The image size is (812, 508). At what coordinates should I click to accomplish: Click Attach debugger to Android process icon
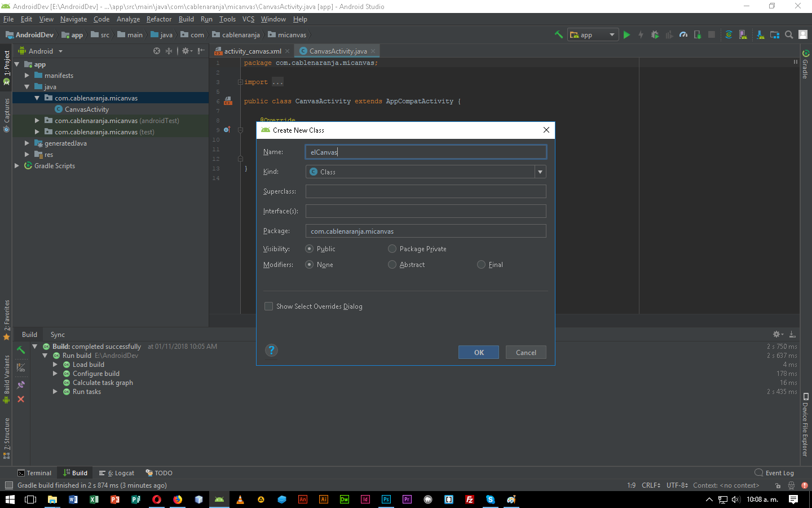pos(698,34)
